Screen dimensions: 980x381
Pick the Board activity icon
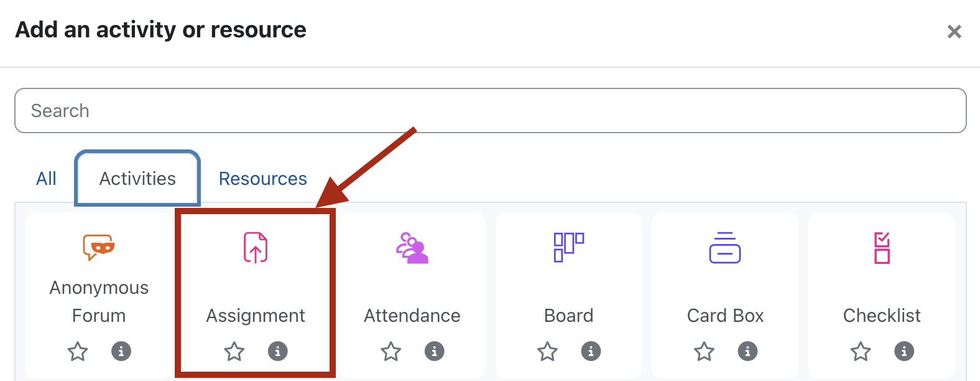click(x=569, y=247)
